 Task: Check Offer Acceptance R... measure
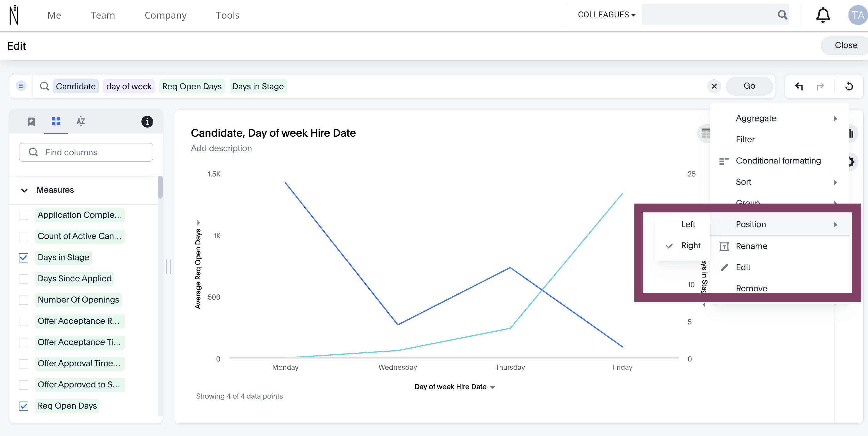click(24, 321)
